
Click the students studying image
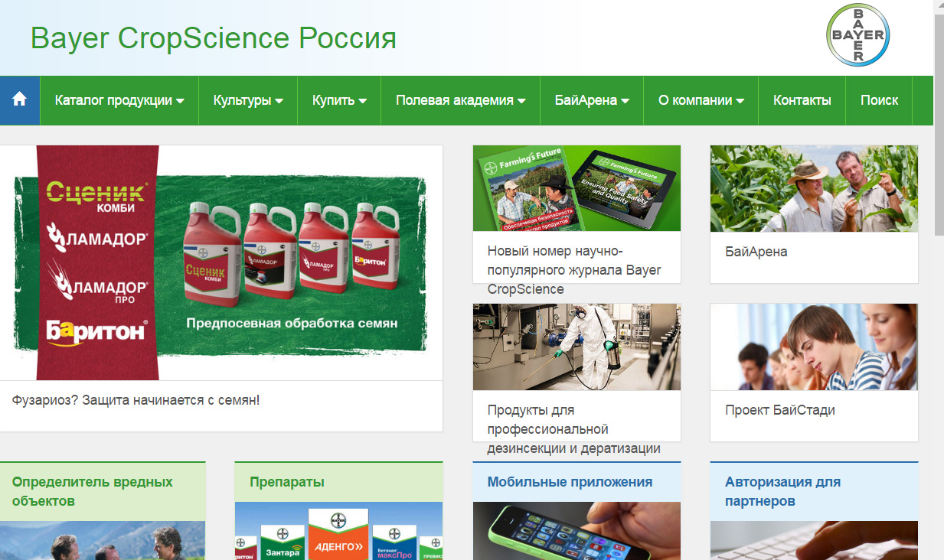(x=814, y=347)
